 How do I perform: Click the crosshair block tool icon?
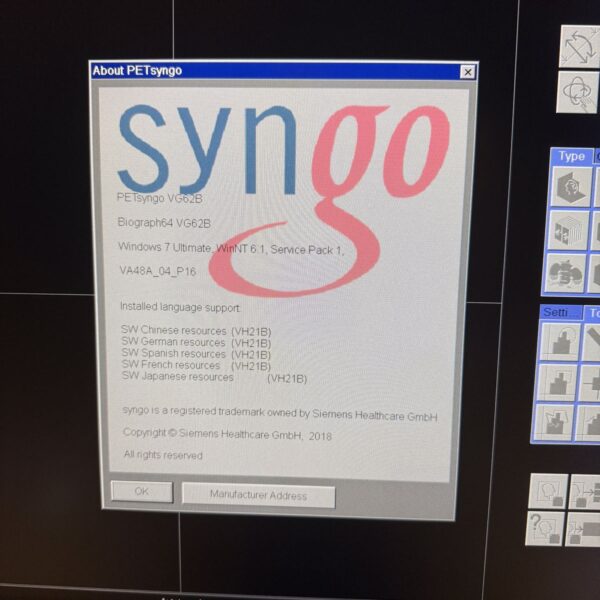[x=590, y=383]
